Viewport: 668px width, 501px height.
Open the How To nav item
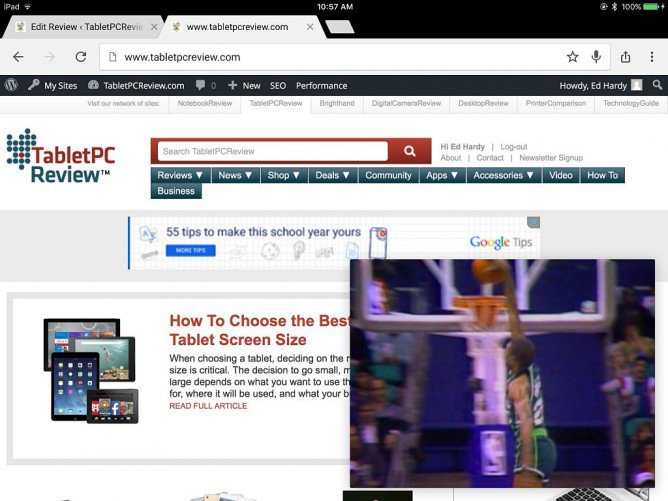coord(602,175)
